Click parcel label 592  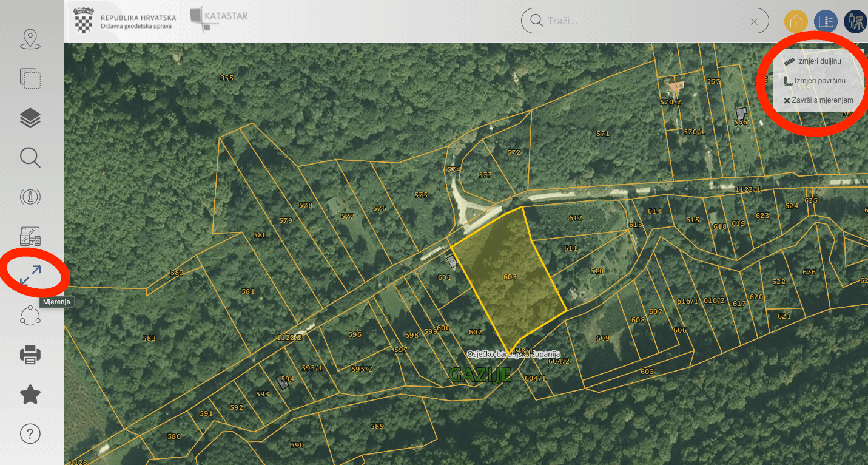point(237,407)
